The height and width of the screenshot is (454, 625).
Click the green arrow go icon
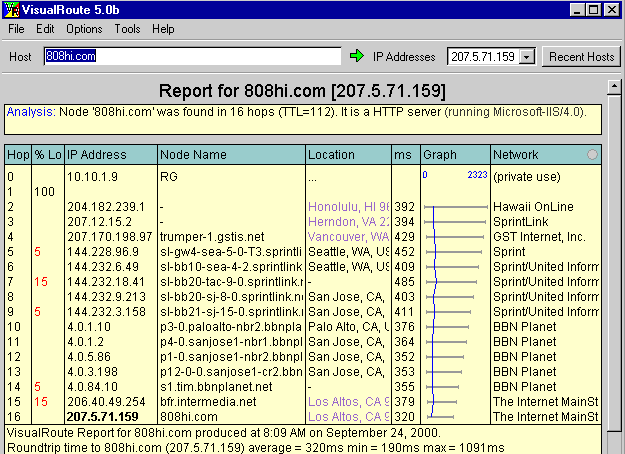(357, 56)
